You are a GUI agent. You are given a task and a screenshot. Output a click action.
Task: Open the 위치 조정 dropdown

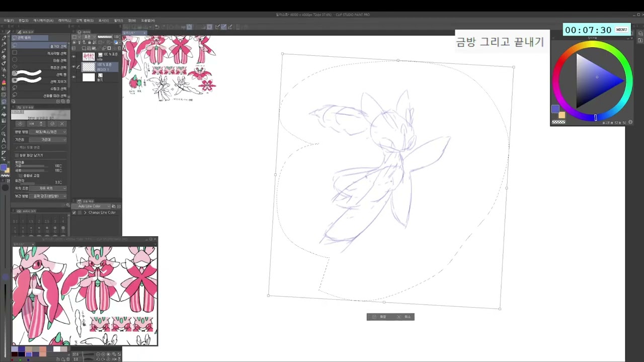[x=48, y=188]
